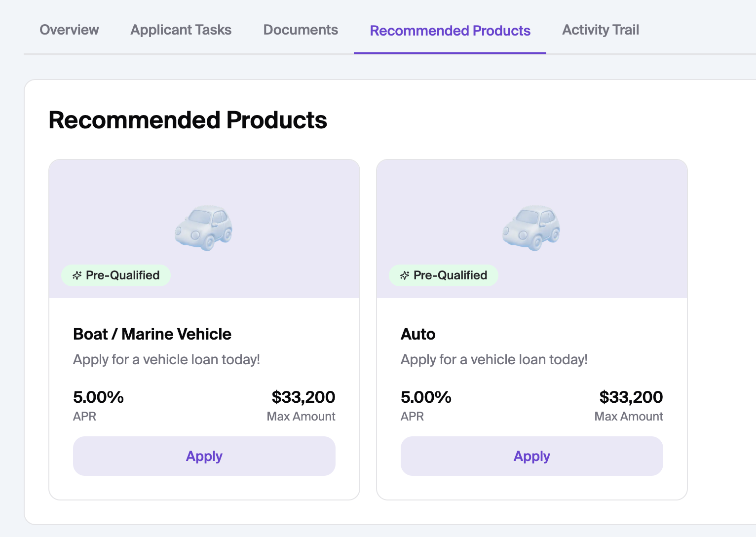Click sparkle icon in Auto card's Pre-Qualified badge
The height and width of the screenshot is (537, 756).
405,275
